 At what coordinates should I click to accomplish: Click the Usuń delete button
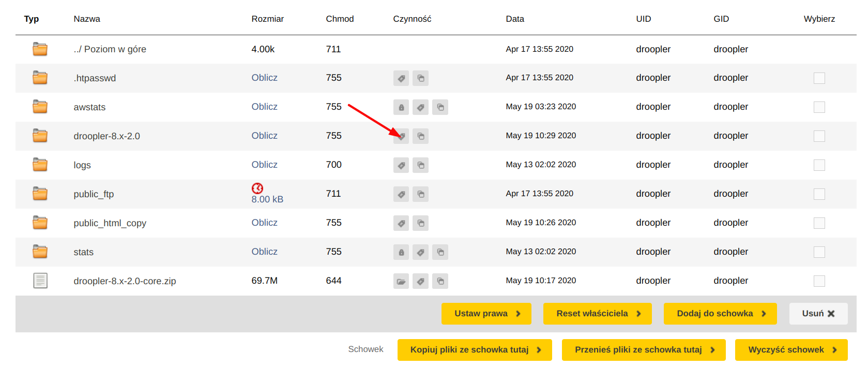point(818,314)
